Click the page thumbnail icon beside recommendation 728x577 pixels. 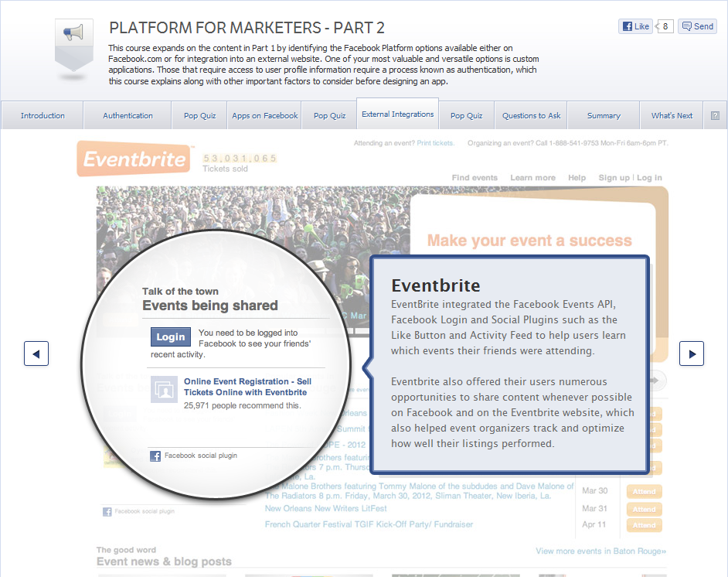click(x=164, y=389)
